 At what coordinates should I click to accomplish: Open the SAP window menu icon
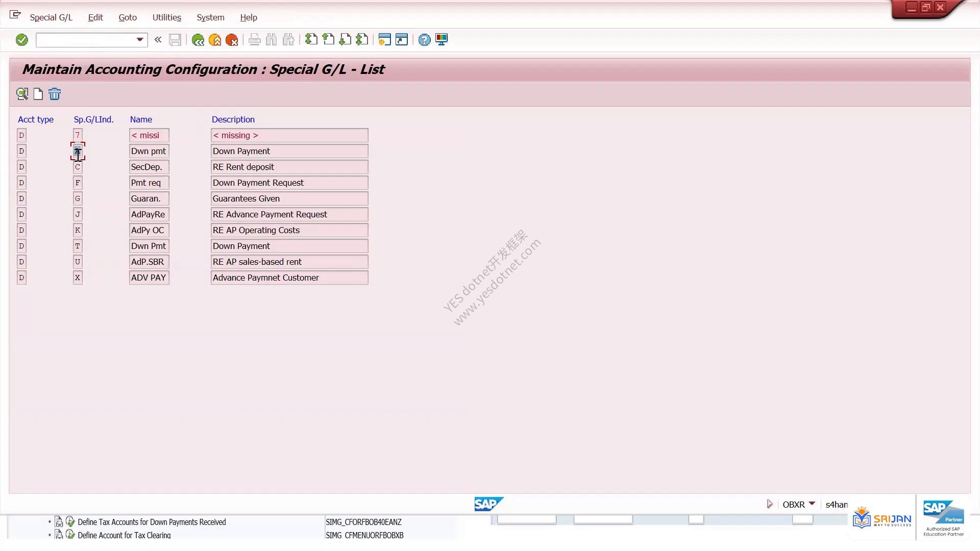coord(15,15)
